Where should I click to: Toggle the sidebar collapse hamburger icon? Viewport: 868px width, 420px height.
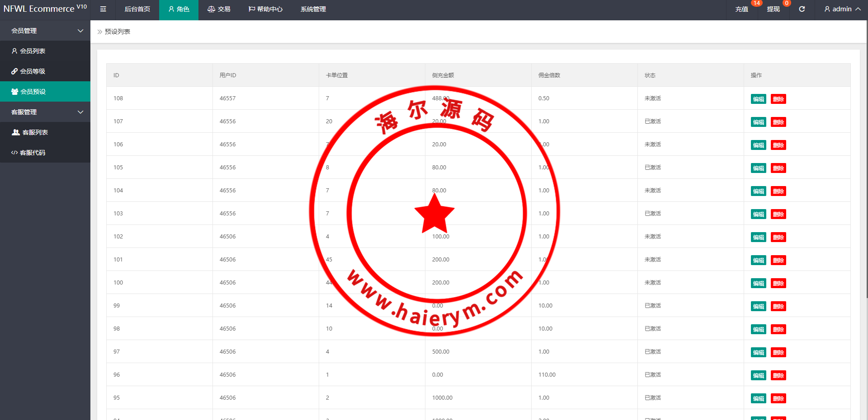(x=103, y=9)
